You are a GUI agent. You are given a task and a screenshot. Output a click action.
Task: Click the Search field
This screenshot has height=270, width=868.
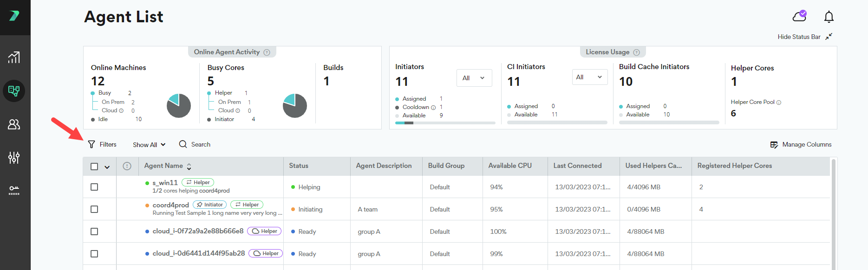pyautogui.click(x=200, y=145)
